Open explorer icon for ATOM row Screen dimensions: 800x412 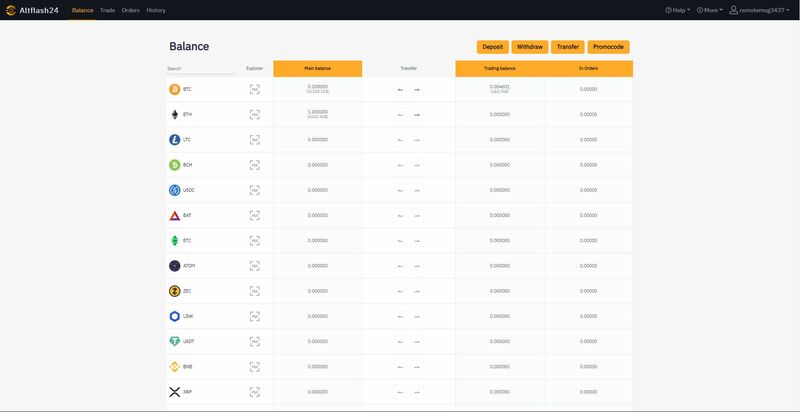click(x=255, y=266)
